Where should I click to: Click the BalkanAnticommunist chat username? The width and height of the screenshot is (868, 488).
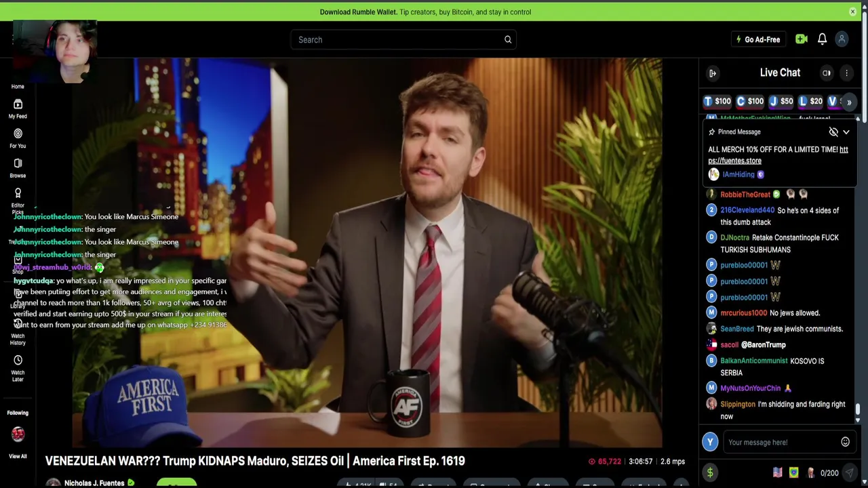click(x=754, y=361)
